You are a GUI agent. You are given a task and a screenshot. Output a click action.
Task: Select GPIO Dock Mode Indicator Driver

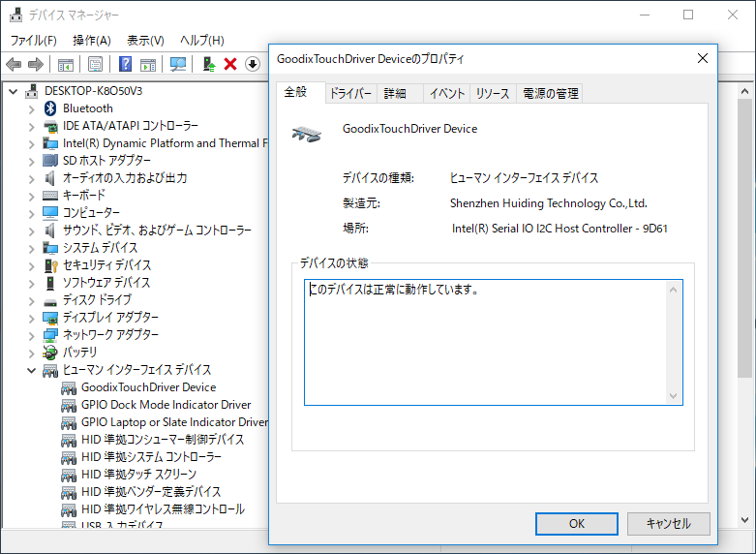166,405
